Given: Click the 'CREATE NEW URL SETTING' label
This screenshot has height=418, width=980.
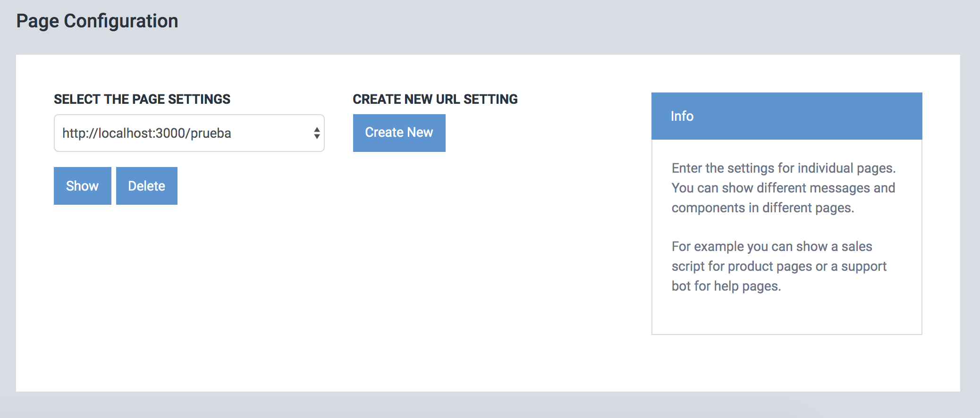Looking at the screenshot, I should tap(435, 99).
